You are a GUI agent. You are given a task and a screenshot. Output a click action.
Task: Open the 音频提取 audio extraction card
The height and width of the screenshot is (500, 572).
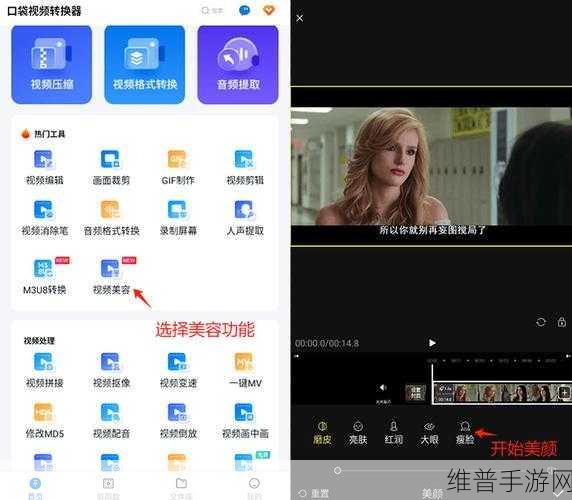pos(238,65)
